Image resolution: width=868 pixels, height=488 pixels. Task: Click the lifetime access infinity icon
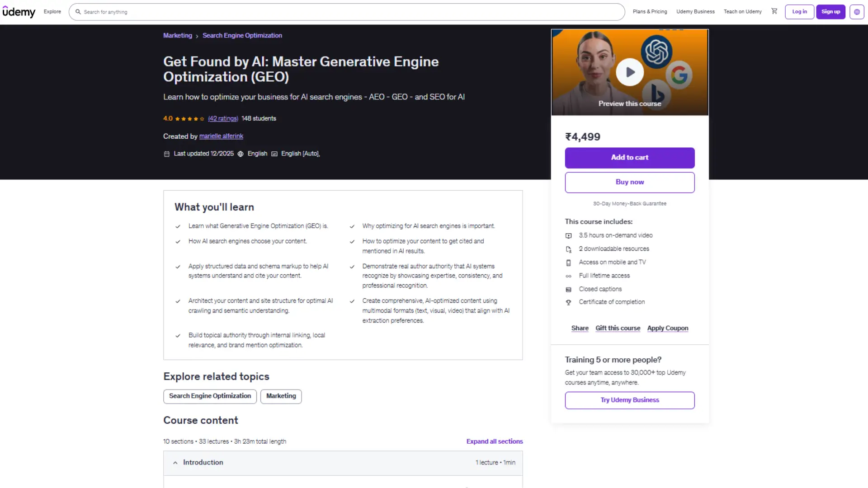(x=568, y=276)
